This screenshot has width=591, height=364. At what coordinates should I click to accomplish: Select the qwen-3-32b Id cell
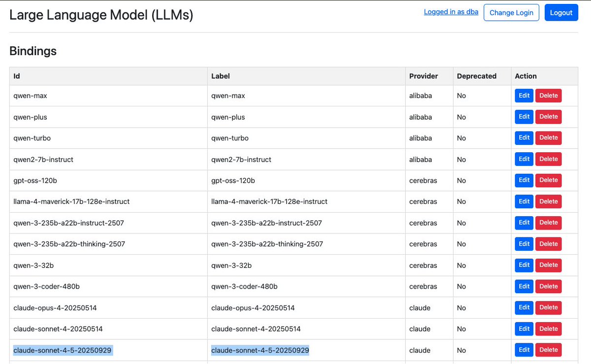tap(108, 265)
